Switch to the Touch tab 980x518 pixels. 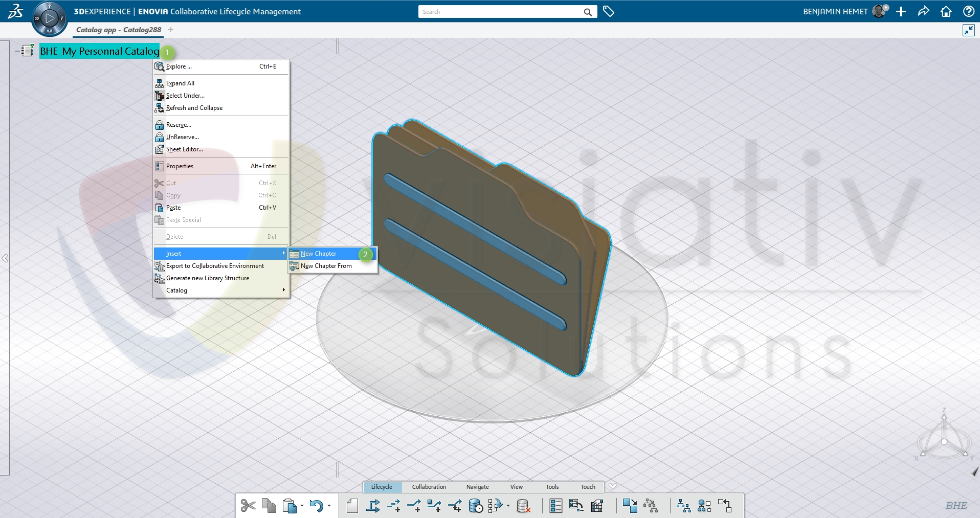(x=588, y=487)
